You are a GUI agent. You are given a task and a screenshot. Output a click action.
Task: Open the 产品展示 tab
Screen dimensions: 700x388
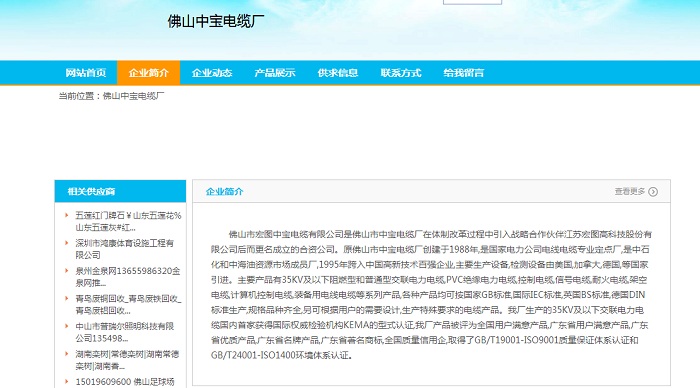[275, 73]
